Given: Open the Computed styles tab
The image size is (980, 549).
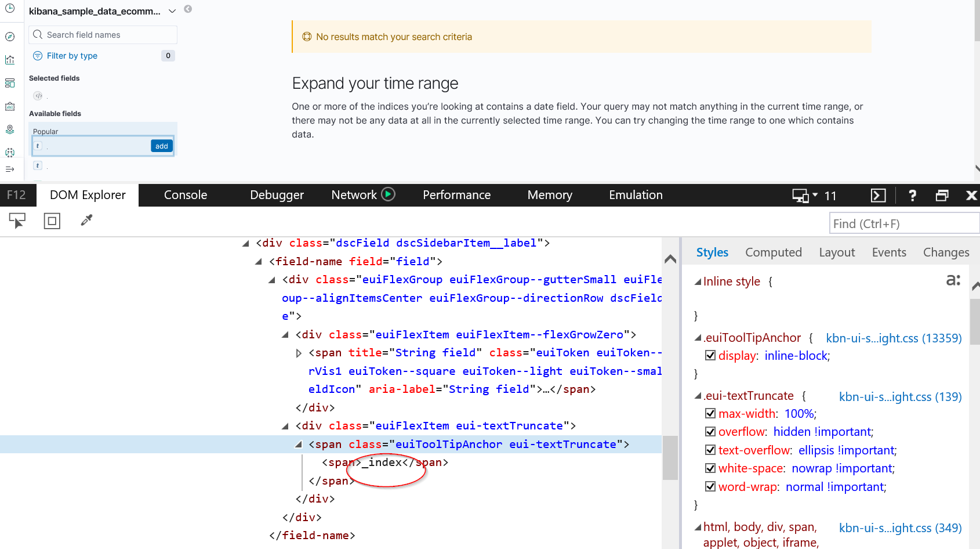Looking at the screenshot, I should tap(774, 252).
